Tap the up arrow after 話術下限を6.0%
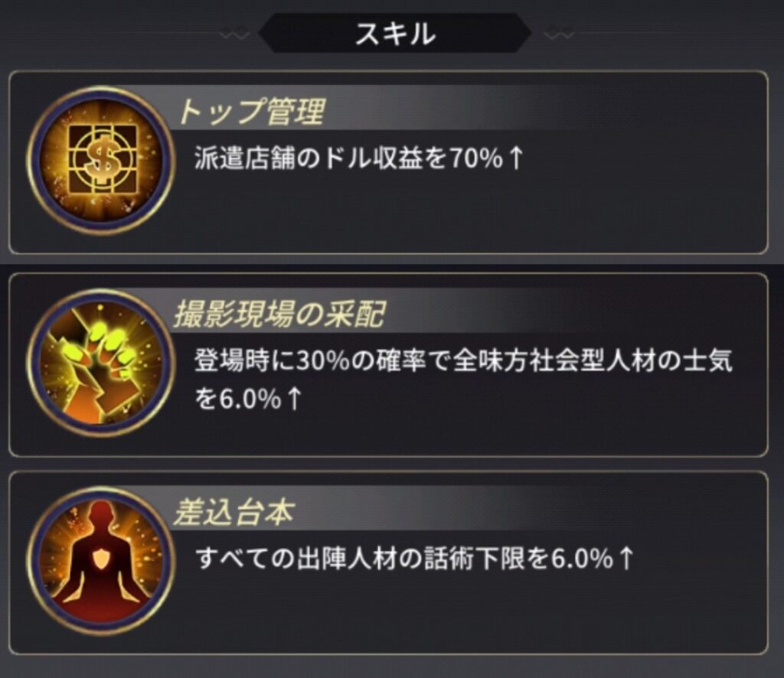This screenshot has height=678, width=784. (626, 558)
